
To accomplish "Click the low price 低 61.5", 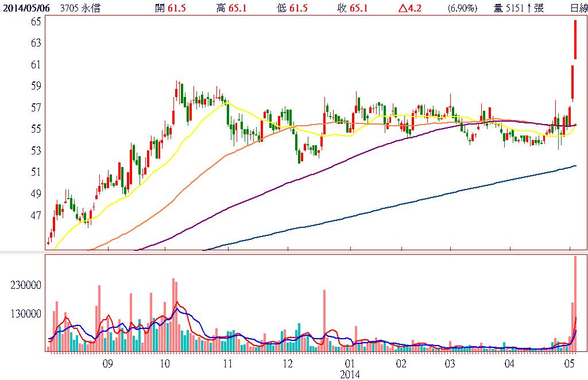I will coord(291,8).
